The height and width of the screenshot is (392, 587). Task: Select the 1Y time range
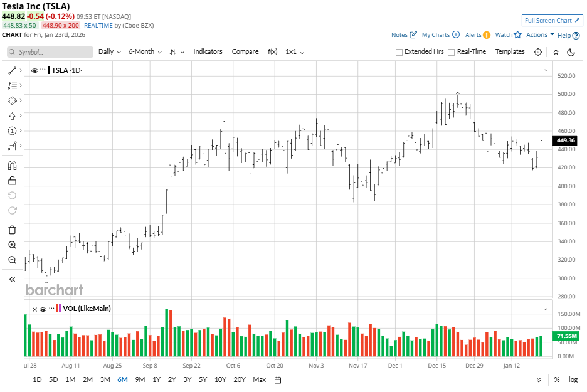[157, 379]
